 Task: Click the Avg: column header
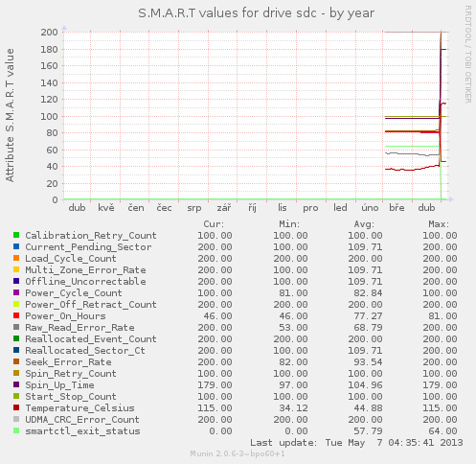click(x=364, y=224)
